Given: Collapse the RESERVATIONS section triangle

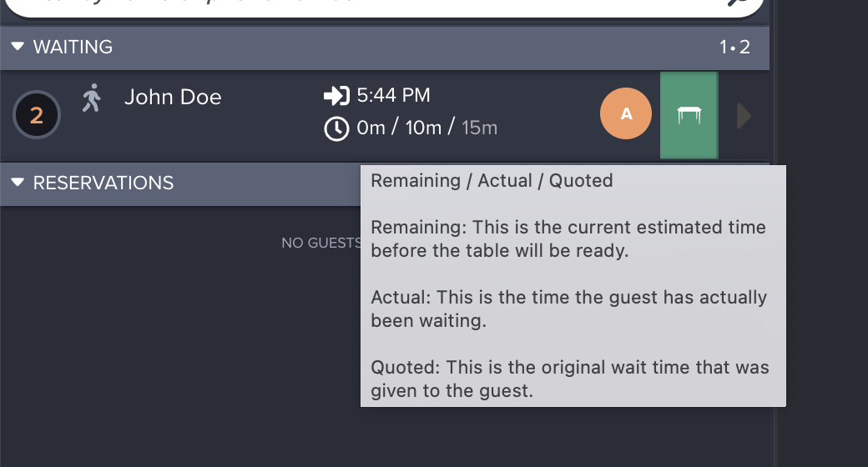Looking at the screenshot, I should [x=18, y=183].
